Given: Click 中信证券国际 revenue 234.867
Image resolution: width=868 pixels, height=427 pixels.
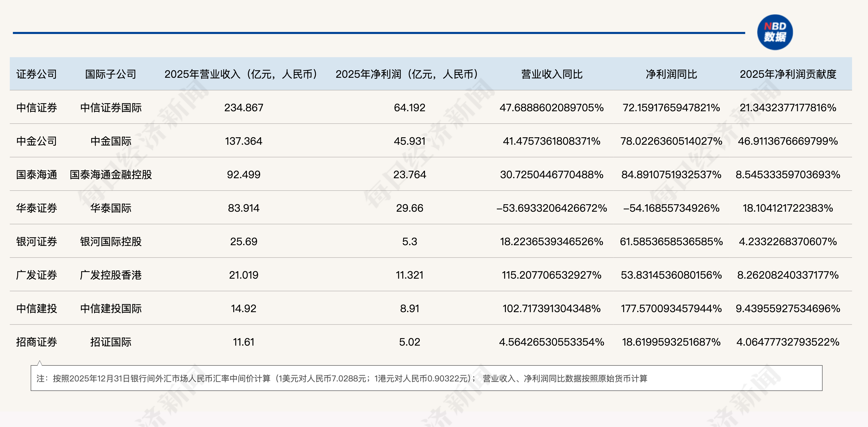Looking at the screenshot, I should pos(243,108).
